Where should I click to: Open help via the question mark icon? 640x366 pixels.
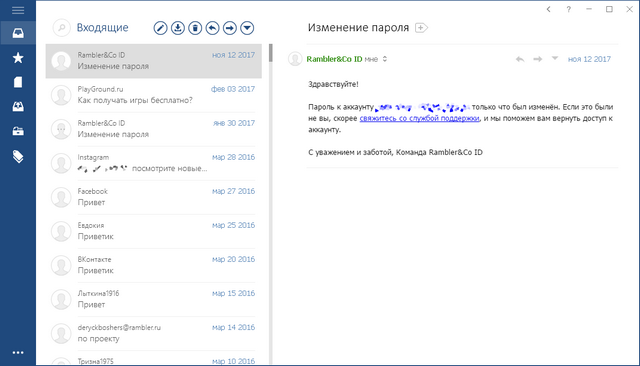coord(569,9)
